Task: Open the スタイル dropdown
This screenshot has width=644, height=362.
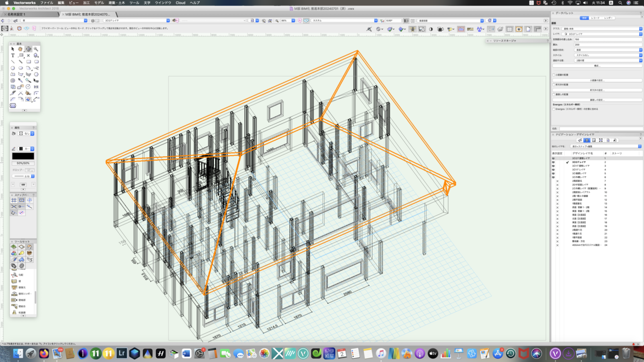Action: pyautogui.click(x=608, y=55)
